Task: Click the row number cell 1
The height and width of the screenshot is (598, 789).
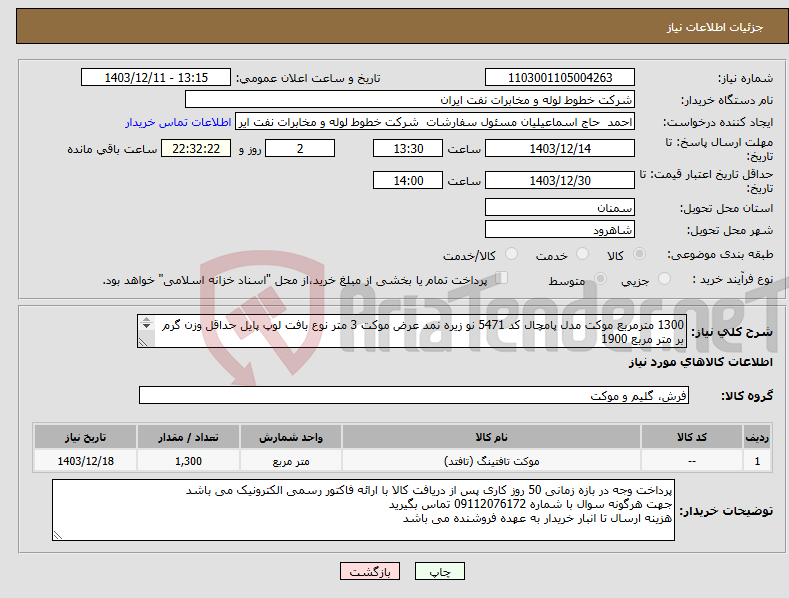Action: (757, 461)
